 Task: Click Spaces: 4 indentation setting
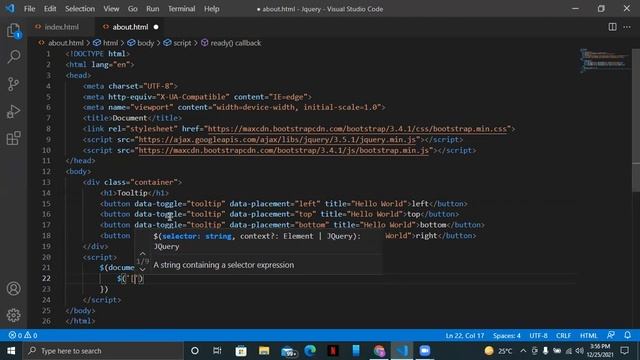pos(507,335)
